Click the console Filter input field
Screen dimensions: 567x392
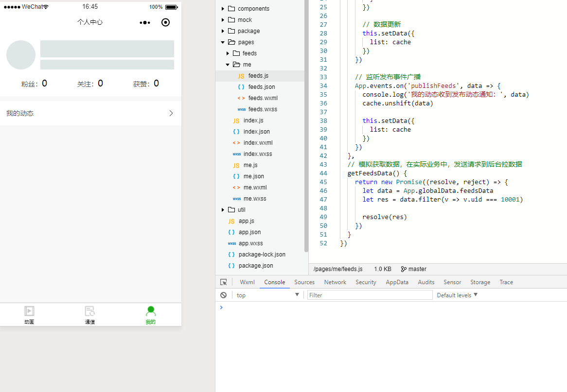coord(370,295)
